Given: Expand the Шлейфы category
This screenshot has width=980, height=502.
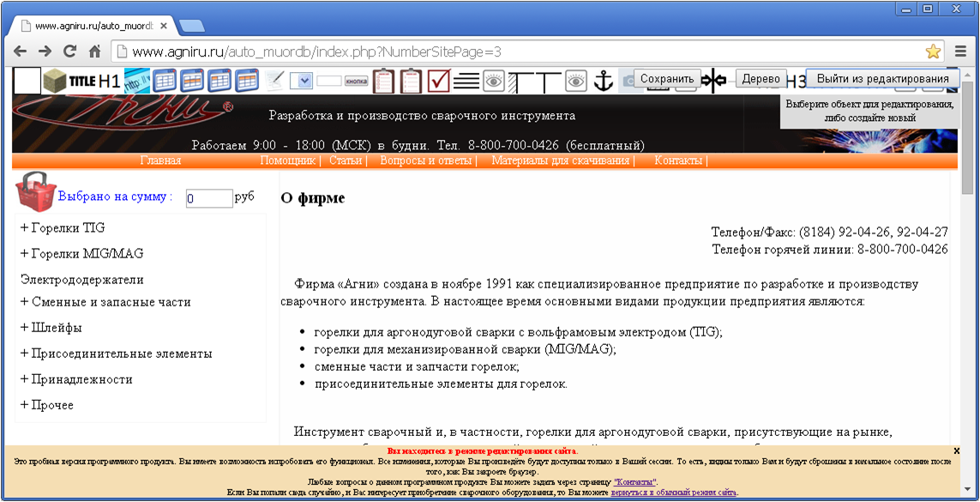Looking at the screenshot, I should 51,328.
